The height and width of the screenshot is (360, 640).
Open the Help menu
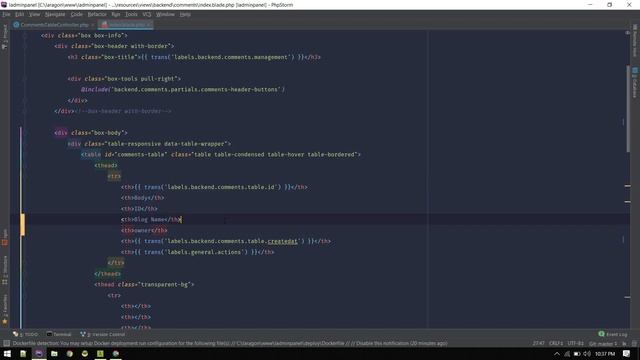coord(185,14)
